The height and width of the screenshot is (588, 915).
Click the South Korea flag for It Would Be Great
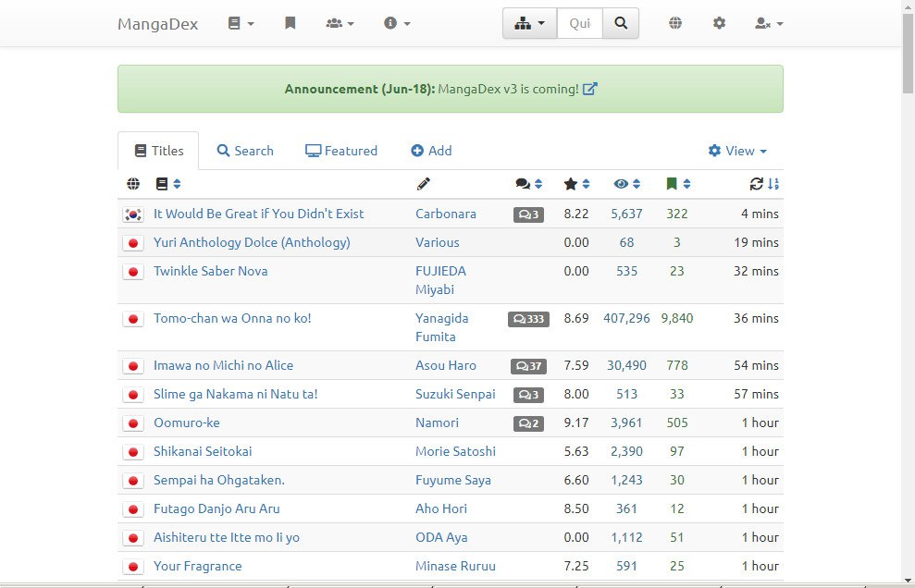coord(133,214)
